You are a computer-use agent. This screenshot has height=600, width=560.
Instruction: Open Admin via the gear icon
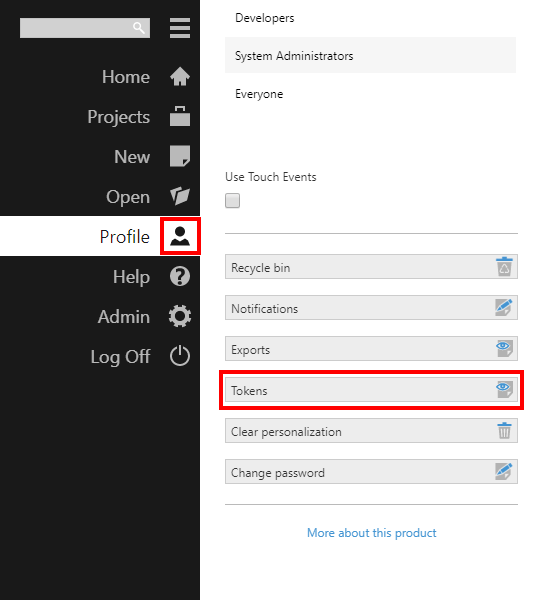pyautogui.click(x=180, y=316)
